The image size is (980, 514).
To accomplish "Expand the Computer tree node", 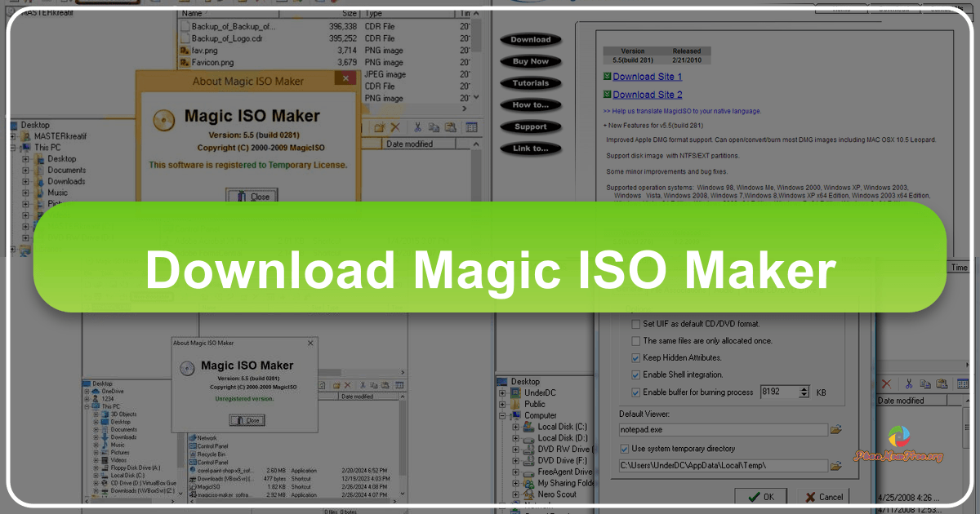I will [x=502, y=415].
